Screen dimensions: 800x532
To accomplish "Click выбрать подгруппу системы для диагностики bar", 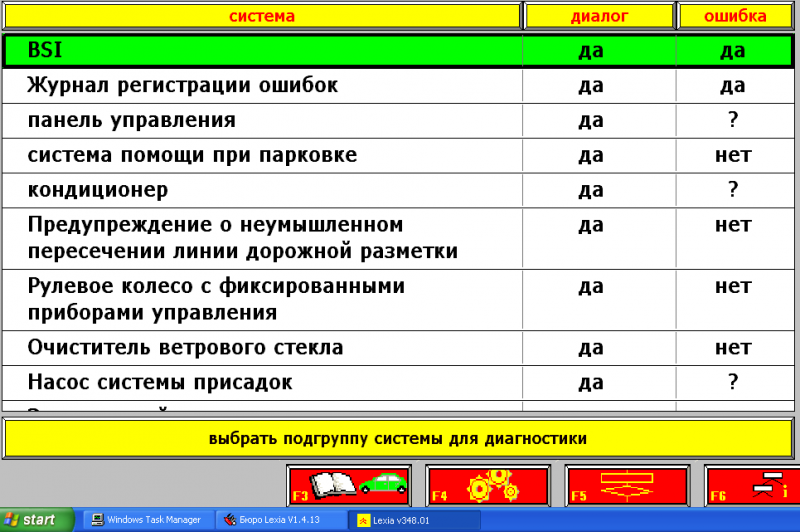I will [x=397, y=439].
